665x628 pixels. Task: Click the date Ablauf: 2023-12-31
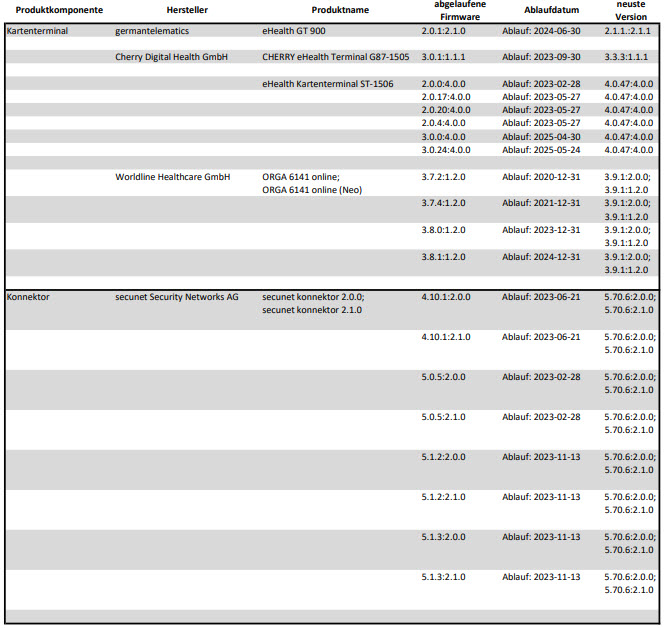[x=541, y=230]
